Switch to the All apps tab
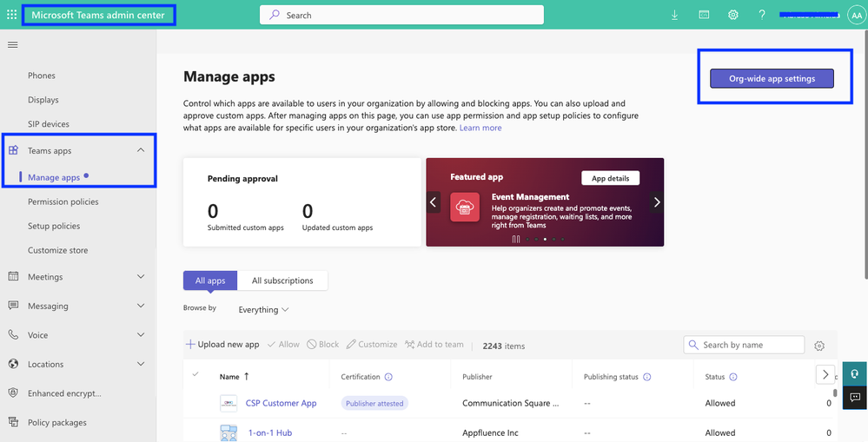Screen dimensions: 868x442 pyautogui.click(x=210, y=280)
